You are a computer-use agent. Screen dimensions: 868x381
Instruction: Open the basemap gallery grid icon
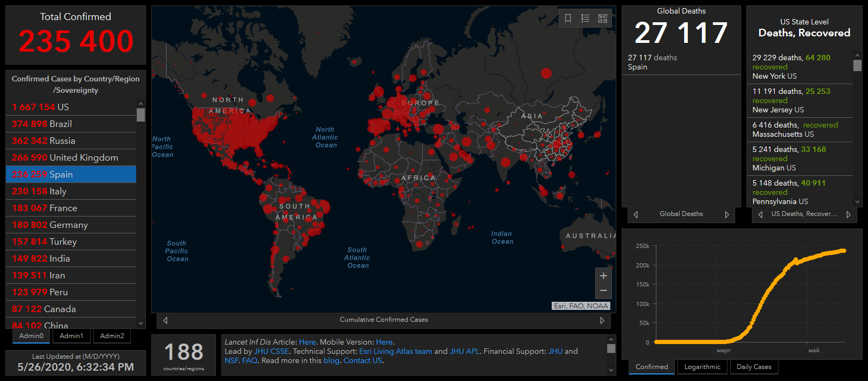point(603,18)
